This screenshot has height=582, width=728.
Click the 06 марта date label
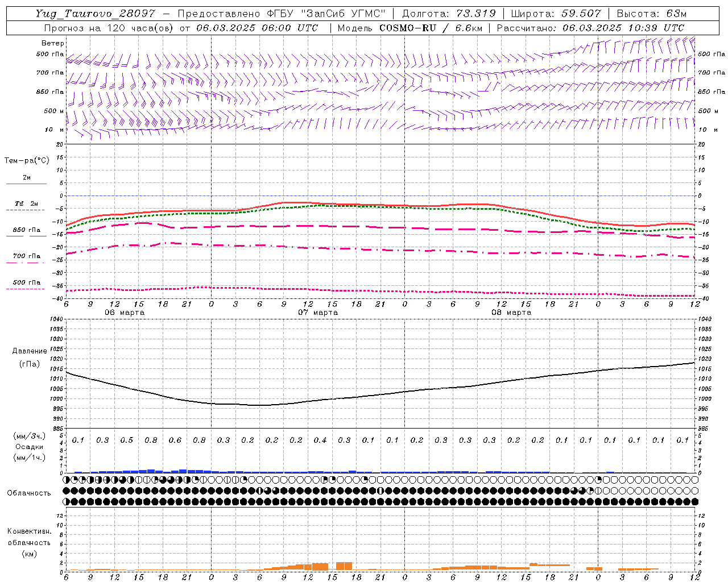click(x=125, y=313)
